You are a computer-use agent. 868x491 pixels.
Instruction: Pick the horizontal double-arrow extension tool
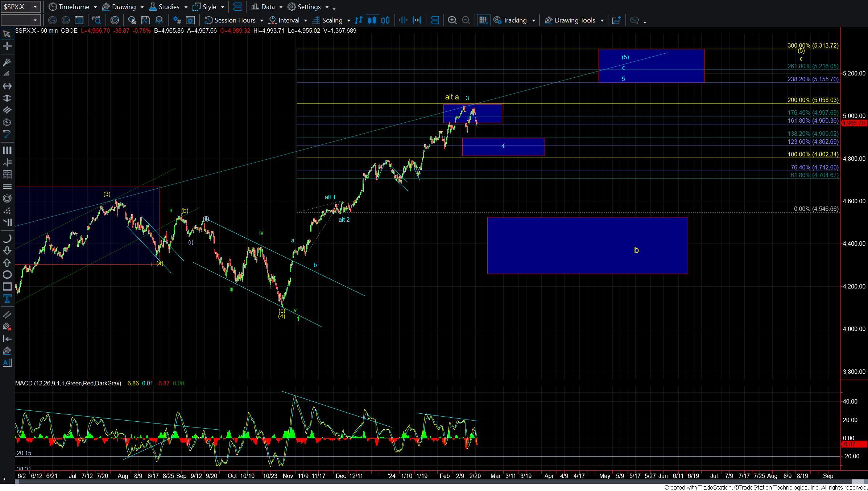tap(7, 86)
